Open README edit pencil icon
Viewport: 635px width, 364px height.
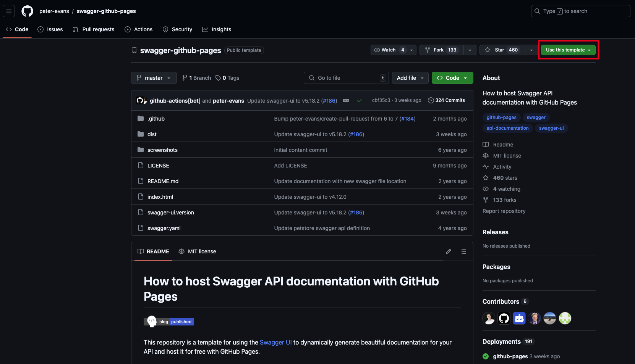click(x=449, y=251)
